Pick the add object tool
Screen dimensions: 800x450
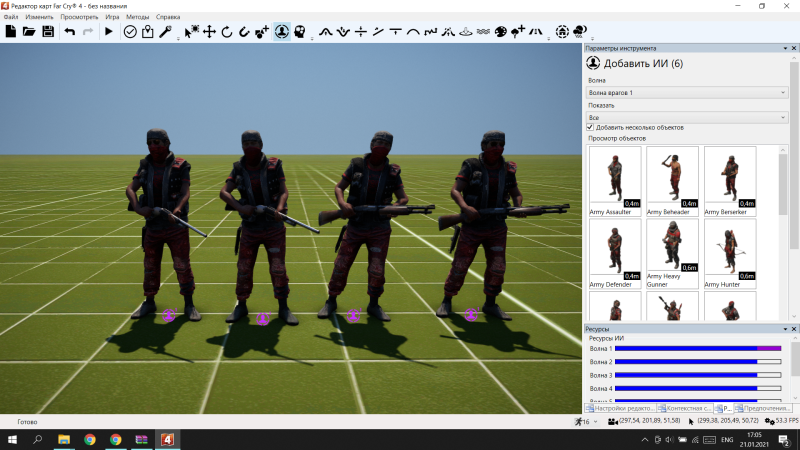262,32
